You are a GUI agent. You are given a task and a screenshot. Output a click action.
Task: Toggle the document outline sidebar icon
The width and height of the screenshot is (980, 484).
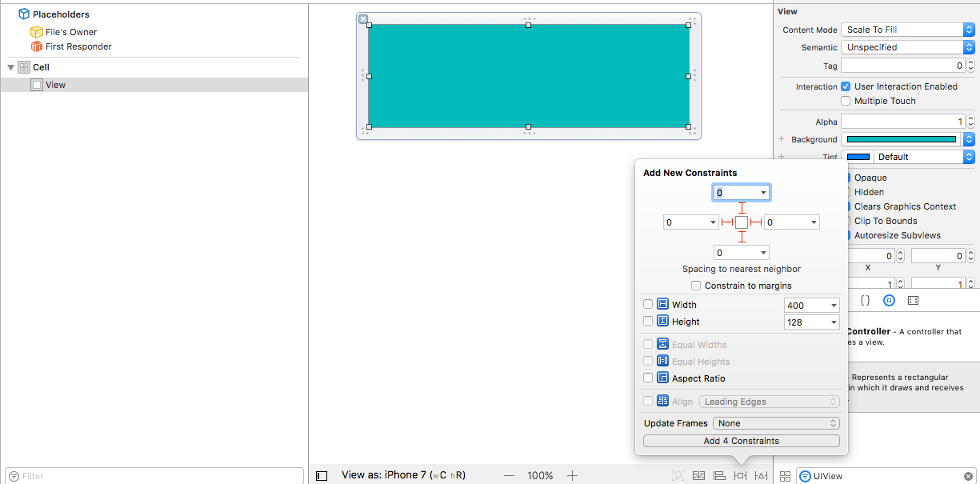point(322,475)
